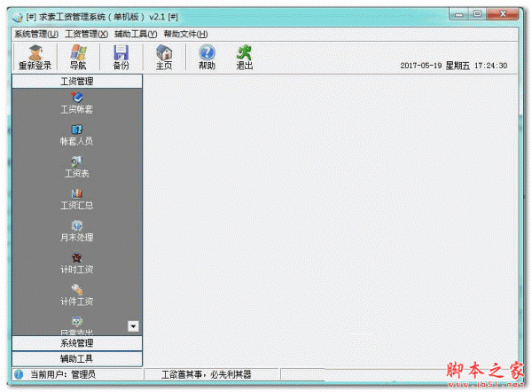Expand the 辅助工具 sidebar panel
This screenshot has width=532, height=392.
(x=77, y=358)
